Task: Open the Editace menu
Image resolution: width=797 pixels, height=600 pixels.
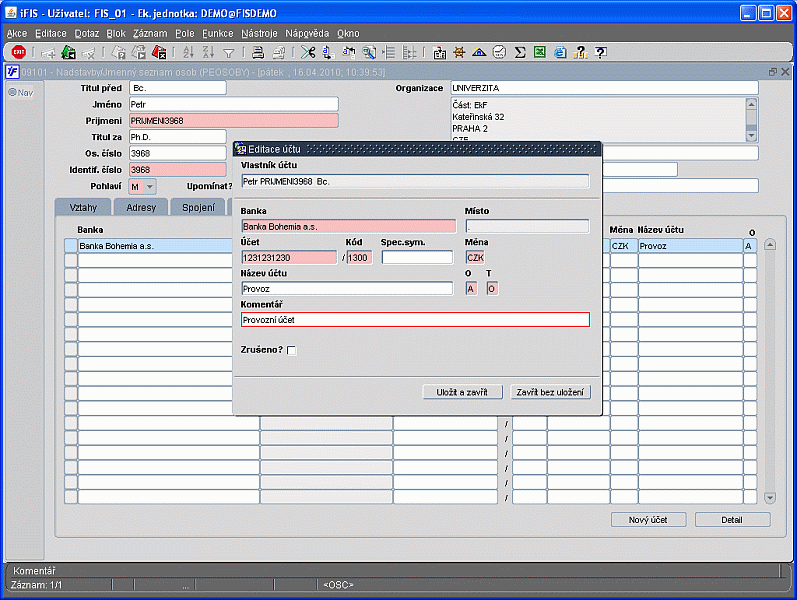Action: point(51,34)
